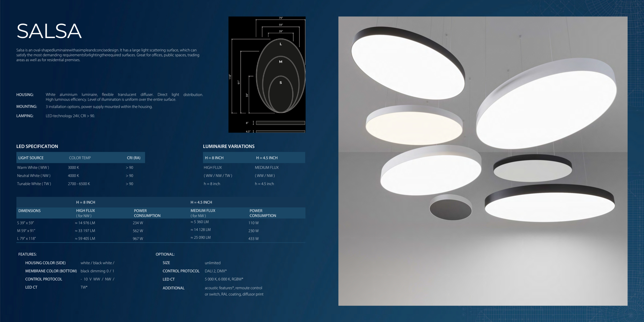Click the Tunable White (TW) row
Screen dimensions: 644x322
pos(34,184)
